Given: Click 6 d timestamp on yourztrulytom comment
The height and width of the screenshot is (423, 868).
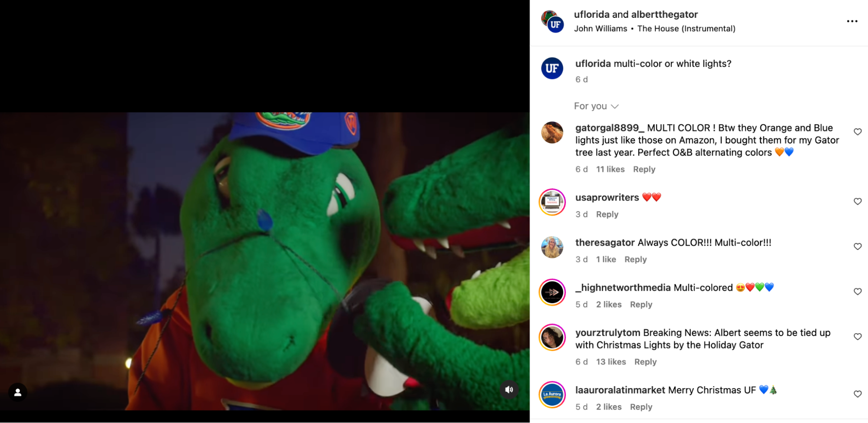Looking at the screenshot, I should coord(581,362).
